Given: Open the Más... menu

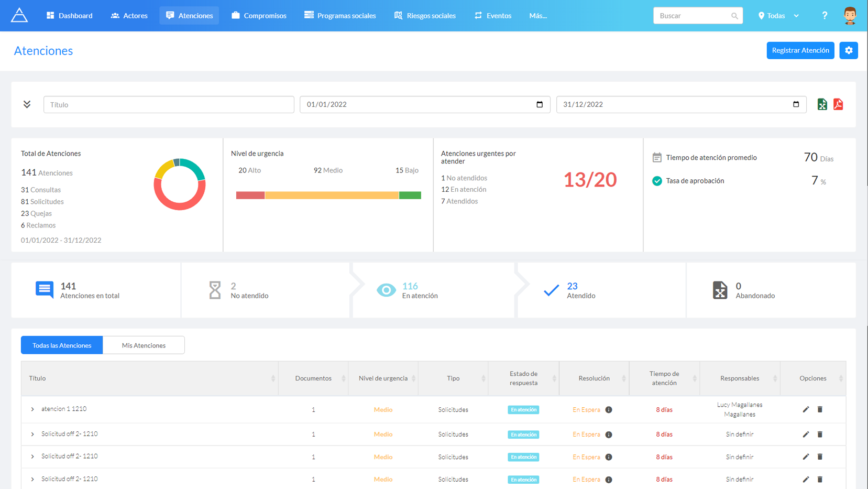Looking at the screenshot, I should 538,16.
